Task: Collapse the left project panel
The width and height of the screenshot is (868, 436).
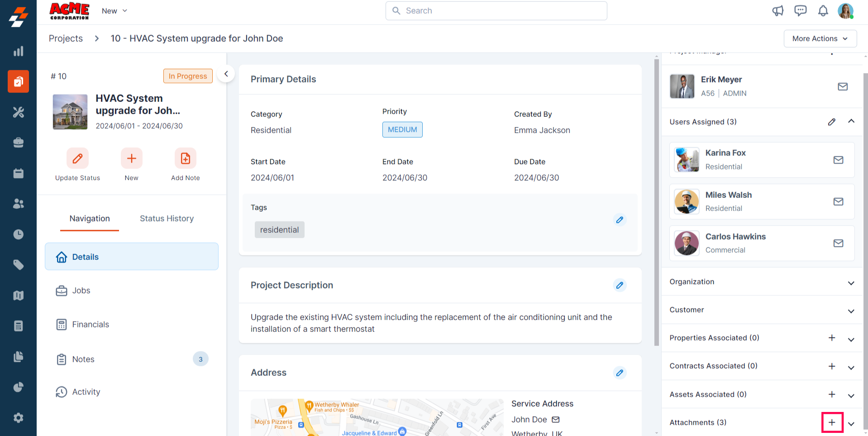Action: tap(226, 74)
